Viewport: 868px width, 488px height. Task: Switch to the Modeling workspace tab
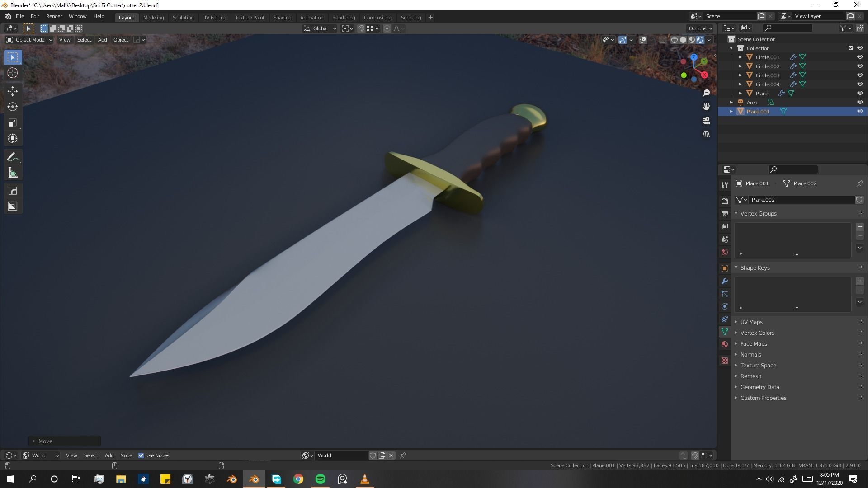point(153,18)
